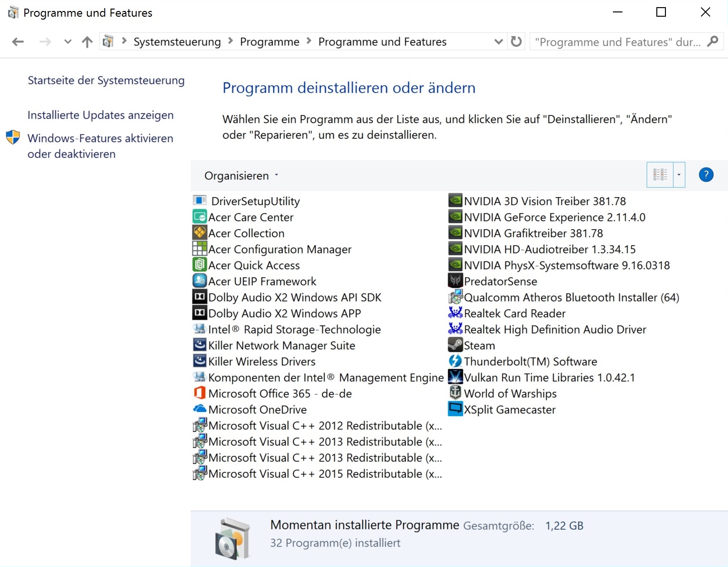Click the Programme breadcrumb segment
The height and width of the screenshot is (567, 728).
pos(269,42)
